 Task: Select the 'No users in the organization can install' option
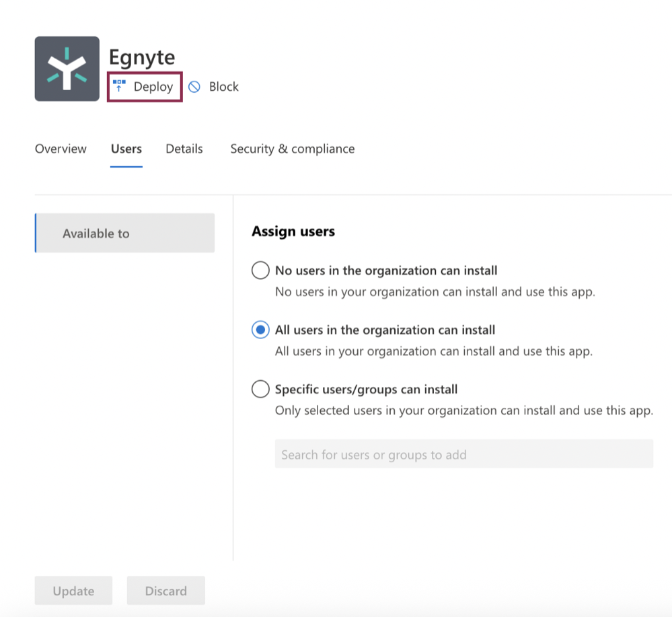(x=260, y=270)
